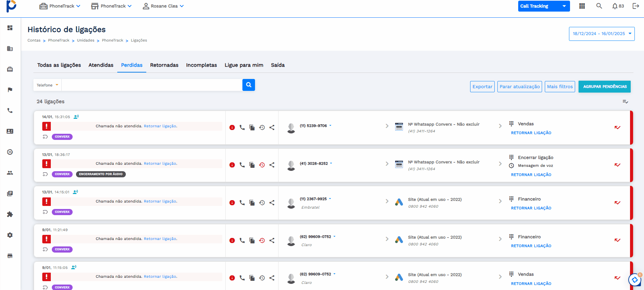Click red info icon for 14/01 15:31:05 call

(232, 128)
